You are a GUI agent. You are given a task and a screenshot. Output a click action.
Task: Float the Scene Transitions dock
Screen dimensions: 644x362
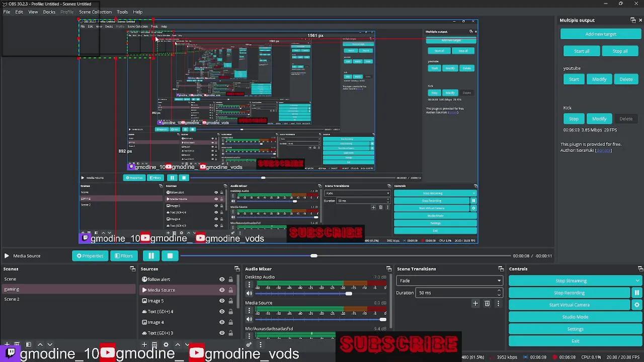point(501,269)
